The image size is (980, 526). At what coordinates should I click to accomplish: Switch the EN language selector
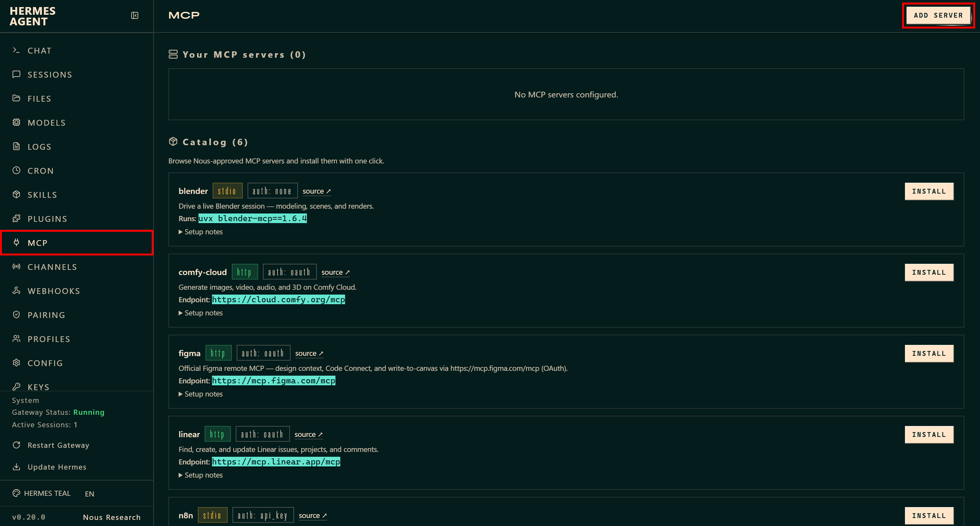(89, 494)
